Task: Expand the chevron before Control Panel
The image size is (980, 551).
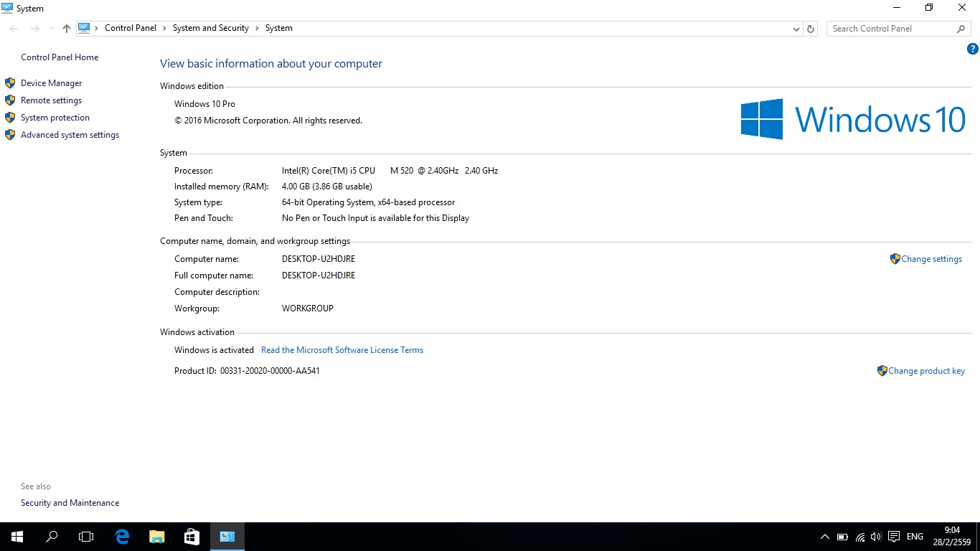Action: click(97, 28)
